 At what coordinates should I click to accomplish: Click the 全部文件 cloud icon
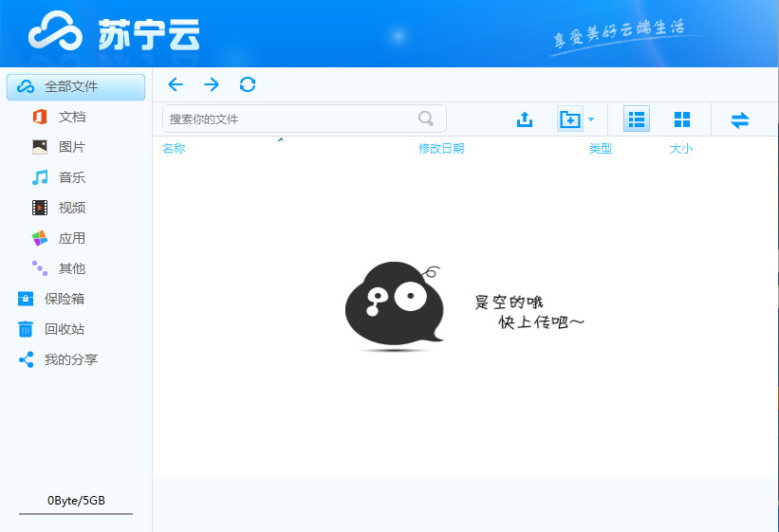(x=26, y=86)
